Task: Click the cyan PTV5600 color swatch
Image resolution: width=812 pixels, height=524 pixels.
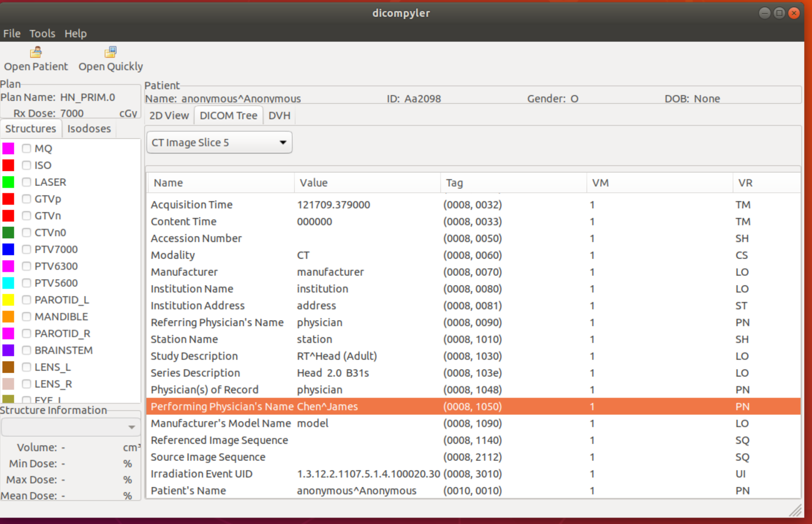Action: click(x=8, y=283)
